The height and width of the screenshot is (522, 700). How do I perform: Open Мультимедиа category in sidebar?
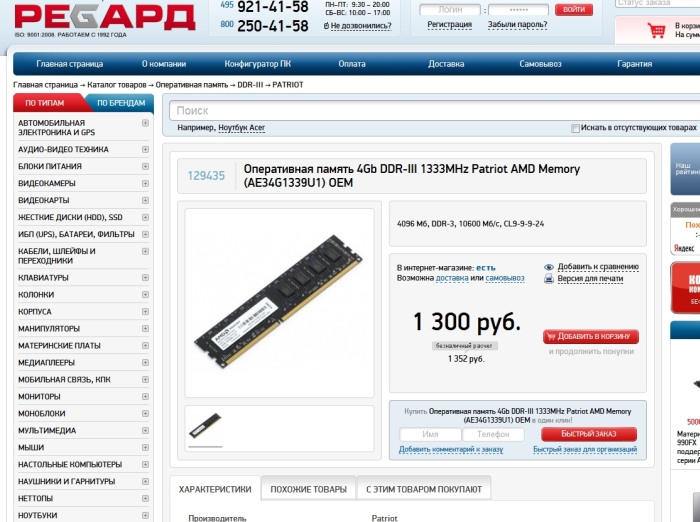click(47, 430)
